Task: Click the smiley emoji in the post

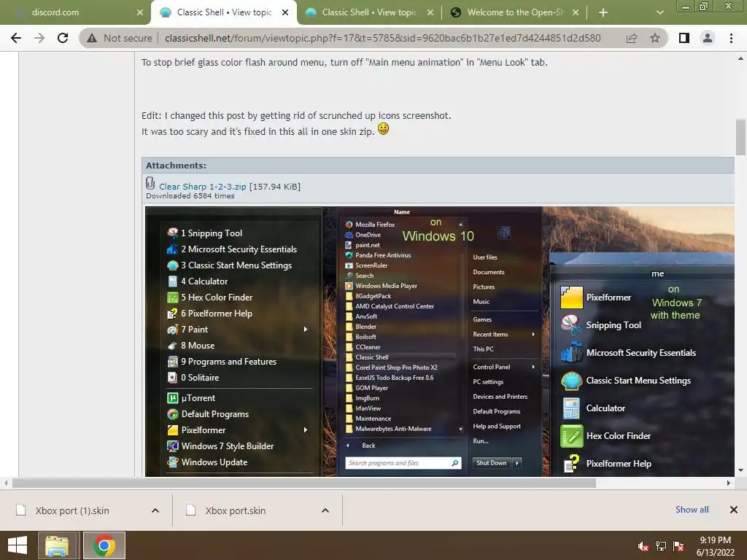Action: pos(383,128)
